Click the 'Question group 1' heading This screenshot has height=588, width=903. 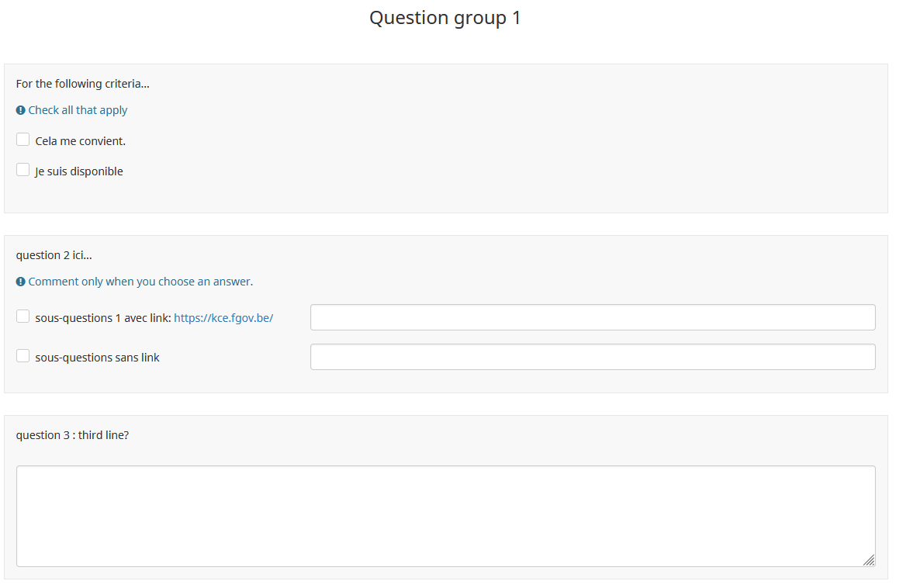pyautogui.click(x=445, y=18)
